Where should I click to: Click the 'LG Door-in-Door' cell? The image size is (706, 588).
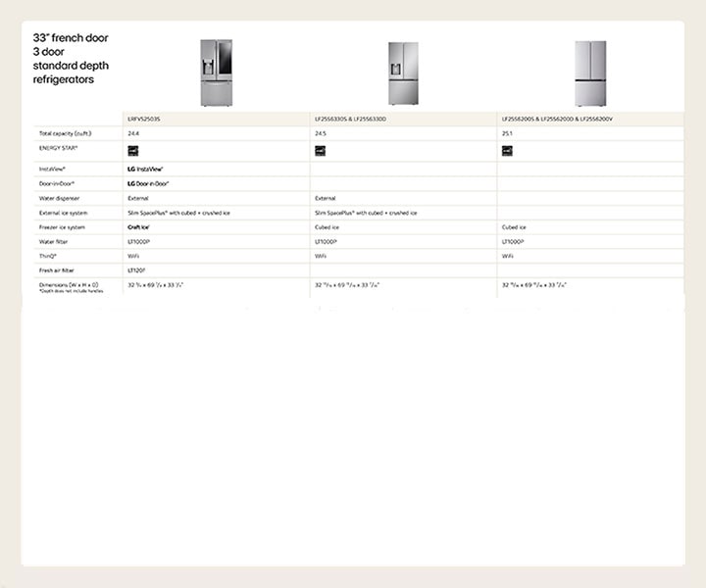coord(149,183)
